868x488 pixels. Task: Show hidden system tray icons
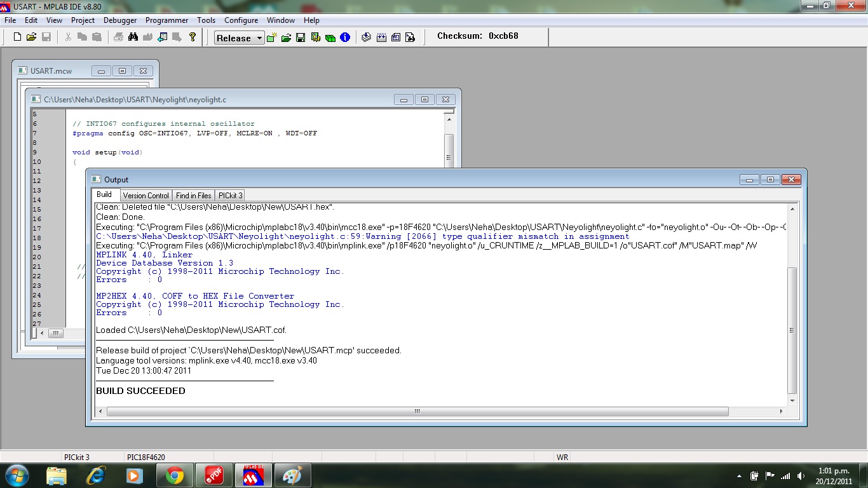pyautogui.click(x=739, y=476)
